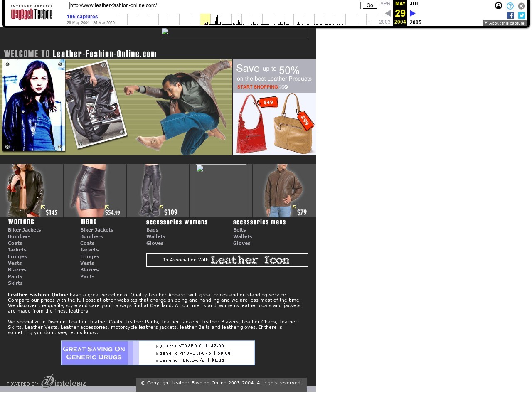Click the Wayback Machine logo

pyautogui.click(x=32, y=12)
